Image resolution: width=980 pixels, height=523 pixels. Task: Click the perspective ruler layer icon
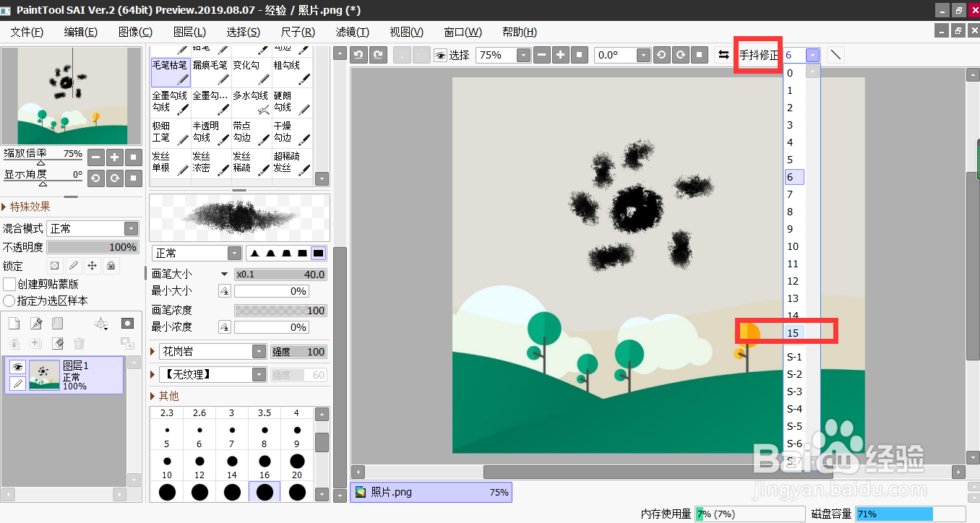[x=102, y=324]
